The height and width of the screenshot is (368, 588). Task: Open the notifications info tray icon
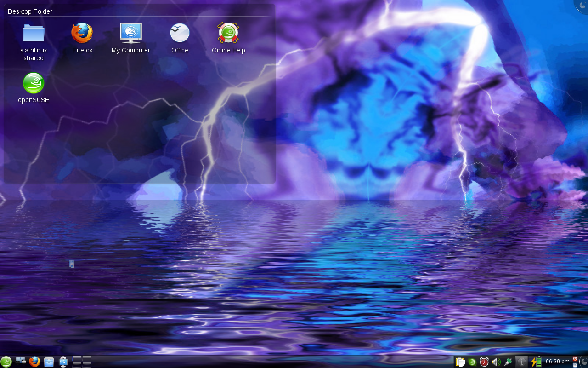click(x=521, y=362)
